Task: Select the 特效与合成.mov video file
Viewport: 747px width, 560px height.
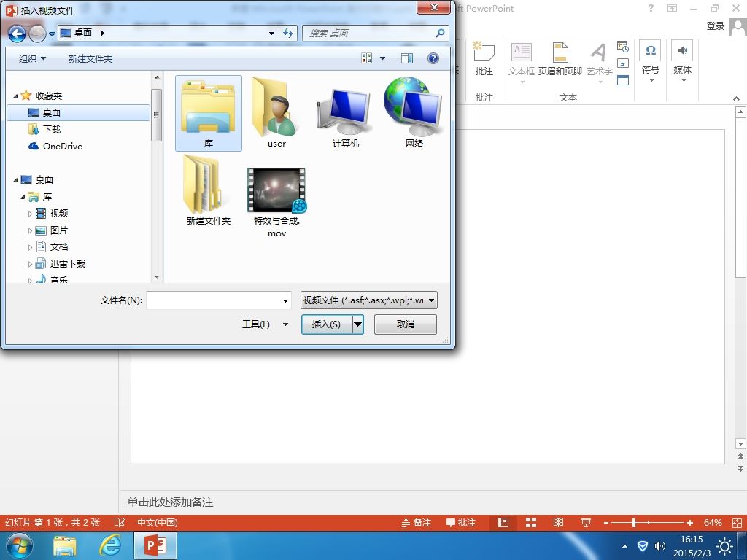Action: click(x=276, y=202)
